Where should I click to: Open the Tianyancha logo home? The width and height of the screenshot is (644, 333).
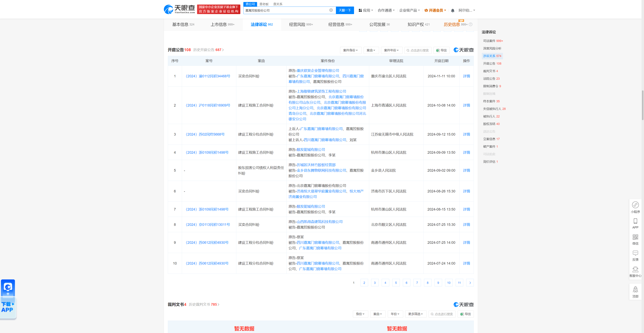pos(179,9)
